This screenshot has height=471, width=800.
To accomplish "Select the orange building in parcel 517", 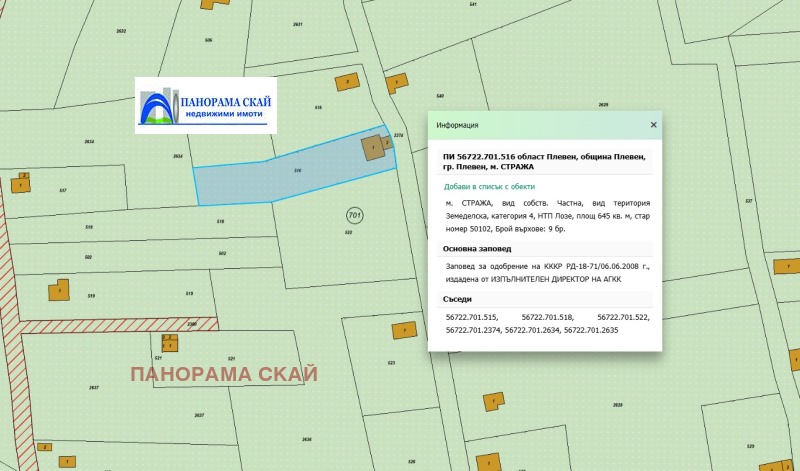I will pos(20,184).
